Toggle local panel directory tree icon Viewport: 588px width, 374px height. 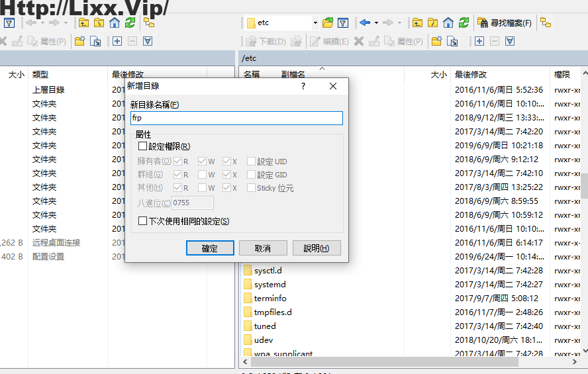pyautogui.click(x=149, y=23)
